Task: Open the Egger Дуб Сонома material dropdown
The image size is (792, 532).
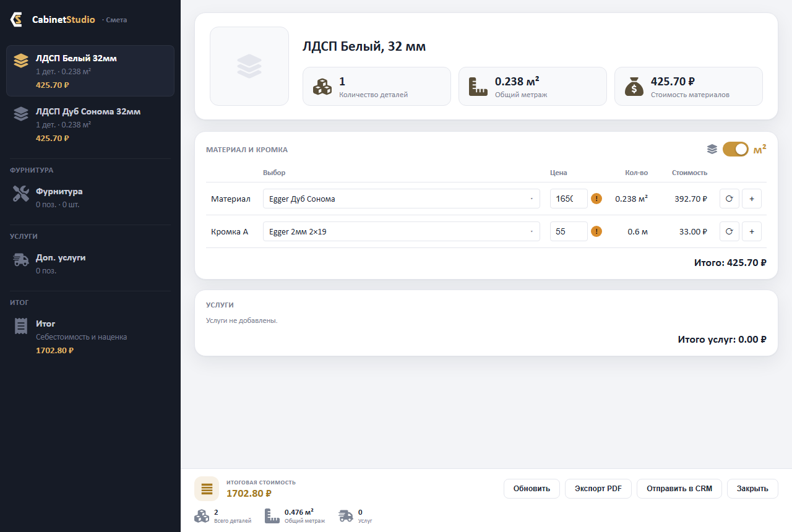Action: 402,199
